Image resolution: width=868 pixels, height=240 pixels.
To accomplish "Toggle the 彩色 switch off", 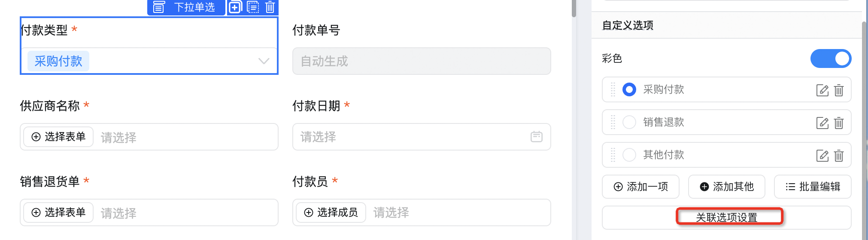I will click(x=831, y=58).
